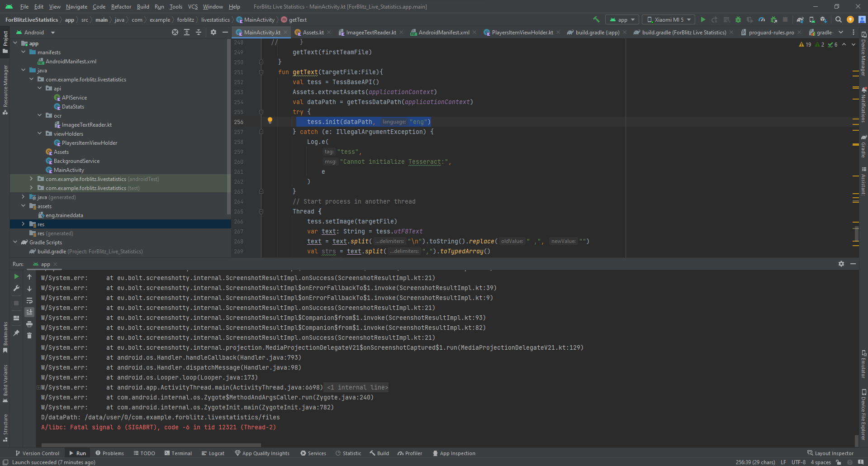Profile the app with the gauge icon
Screen dimensions: 868x466
(762, 19)
